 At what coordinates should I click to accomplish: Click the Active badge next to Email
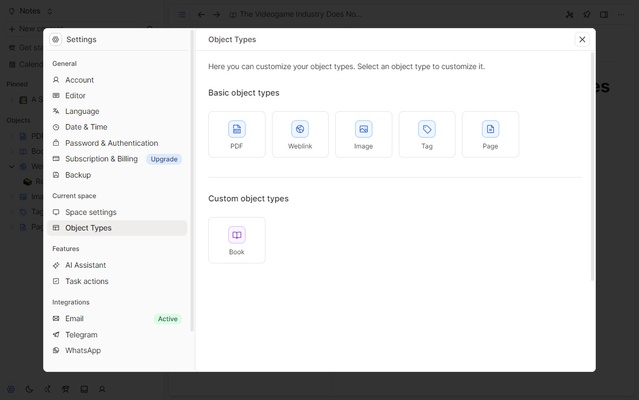pyautogui.click(x=167, y=319)
